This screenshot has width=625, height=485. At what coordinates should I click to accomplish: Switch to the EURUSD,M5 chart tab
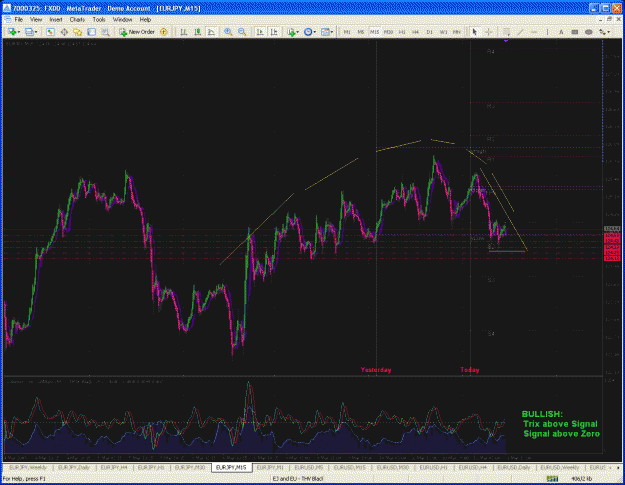(x=309, y=467)
